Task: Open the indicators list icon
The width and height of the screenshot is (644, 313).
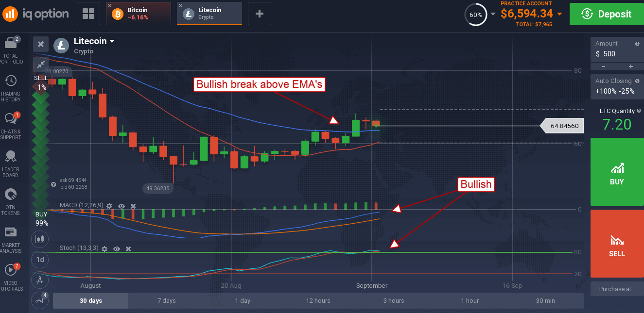Action: [x=40, y=300]
